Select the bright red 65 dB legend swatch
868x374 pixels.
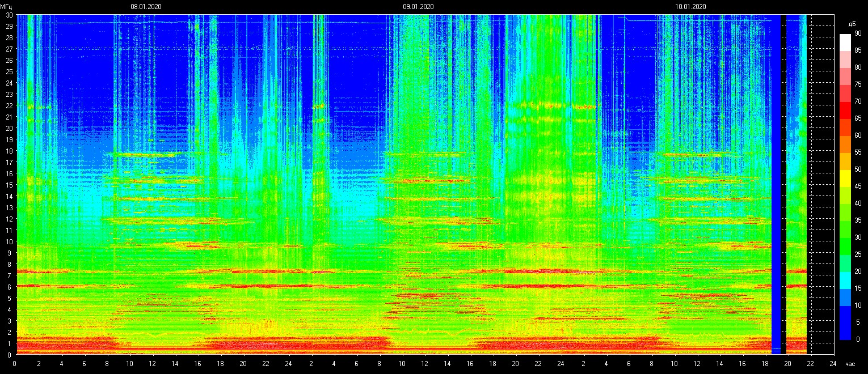click(845, 110)
